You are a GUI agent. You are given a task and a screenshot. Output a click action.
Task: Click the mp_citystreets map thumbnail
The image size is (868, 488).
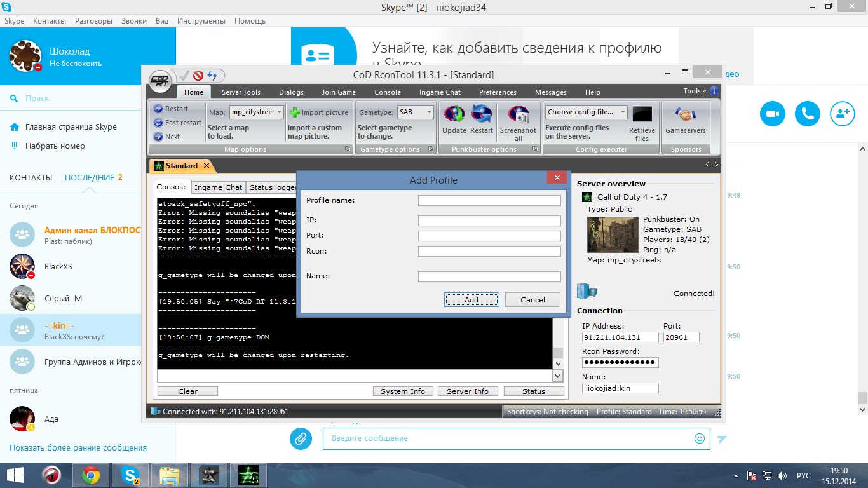(613, 235)
